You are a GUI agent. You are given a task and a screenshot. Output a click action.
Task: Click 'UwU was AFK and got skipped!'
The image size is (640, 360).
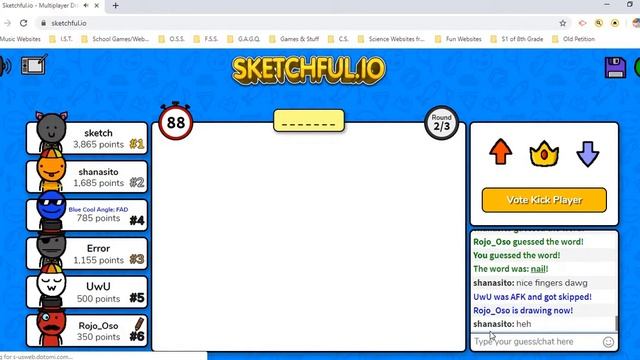(532, 297)
